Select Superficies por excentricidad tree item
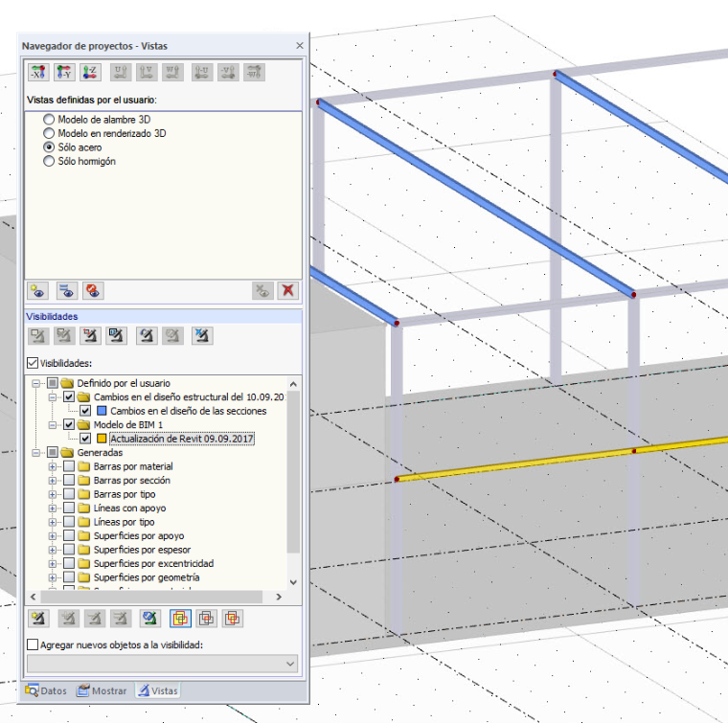This screenshot has height=723, width=728. pyautogui.click(x=153, y=563)
